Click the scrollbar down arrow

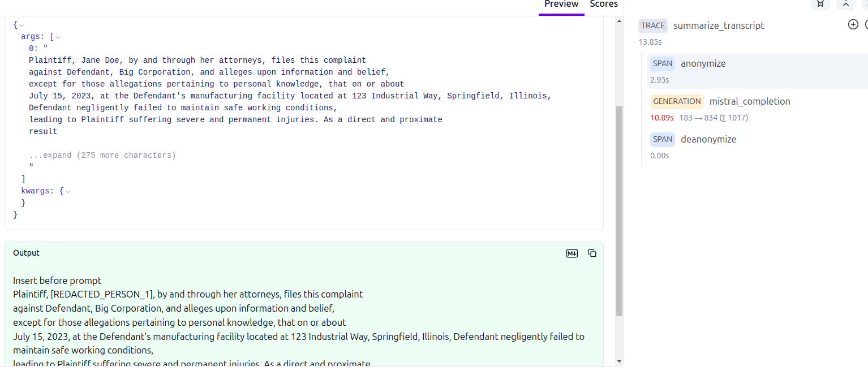(x=619, y=361)
